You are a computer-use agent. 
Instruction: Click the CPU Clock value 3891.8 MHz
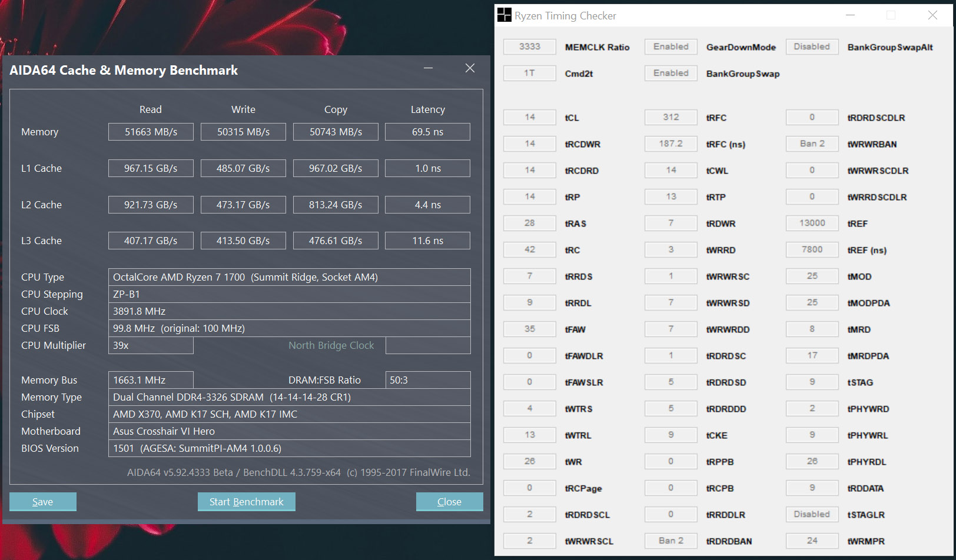(290, 311)
